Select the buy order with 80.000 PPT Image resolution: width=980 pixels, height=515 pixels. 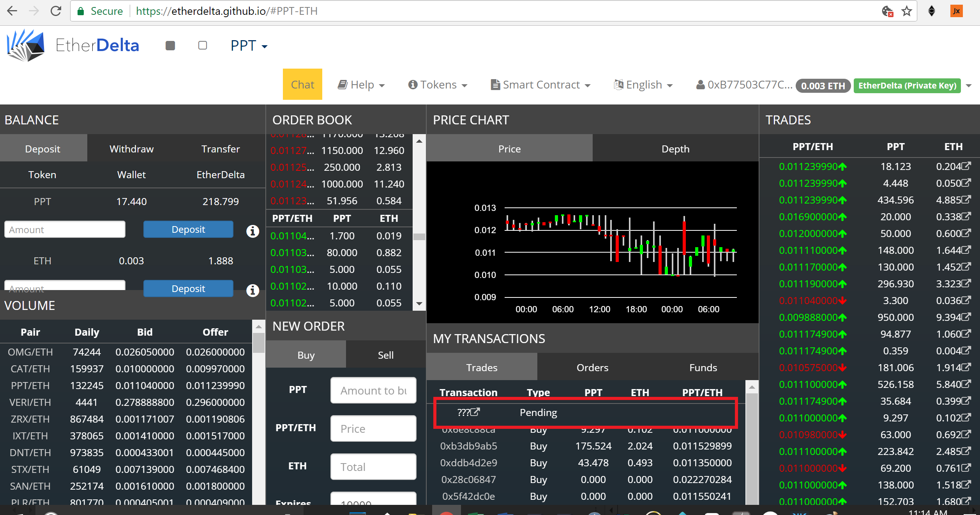(338, 253)
